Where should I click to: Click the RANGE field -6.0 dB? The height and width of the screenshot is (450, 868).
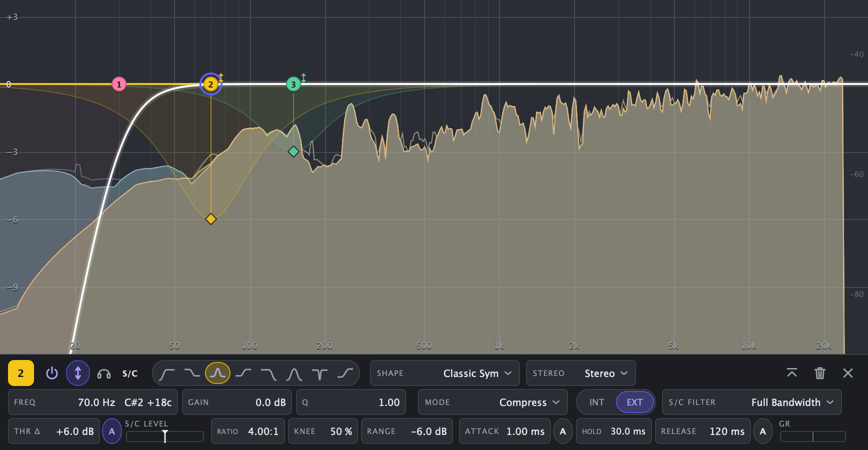[x=407, y=431]
